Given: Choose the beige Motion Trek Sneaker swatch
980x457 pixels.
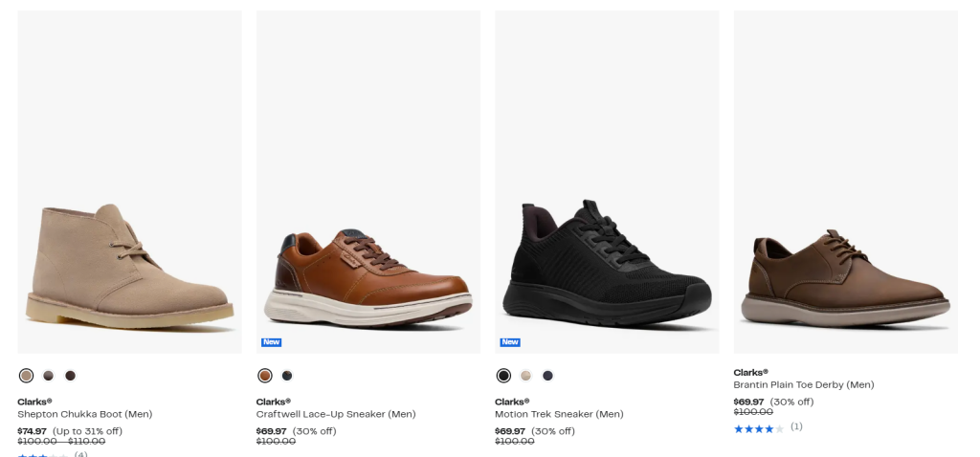Looking at the screenshot, I should pyautogui.click(x=525, y=376).
